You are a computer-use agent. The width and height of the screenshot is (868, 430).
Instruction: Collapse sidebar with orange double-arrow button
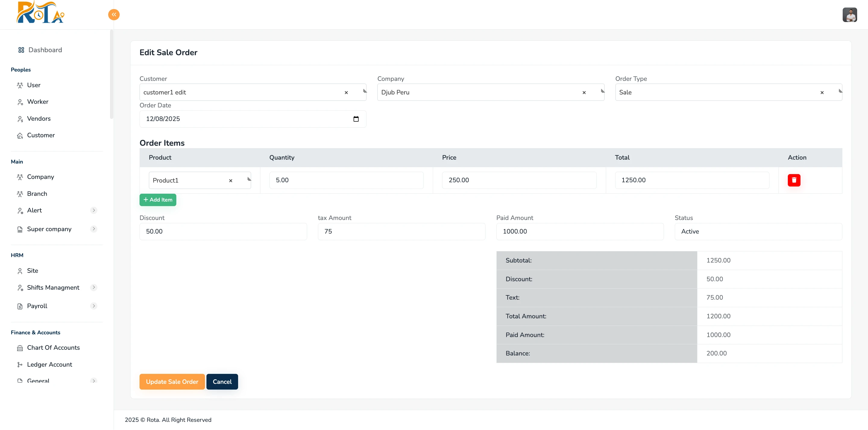pyautogui.click(x=114, y=14)
